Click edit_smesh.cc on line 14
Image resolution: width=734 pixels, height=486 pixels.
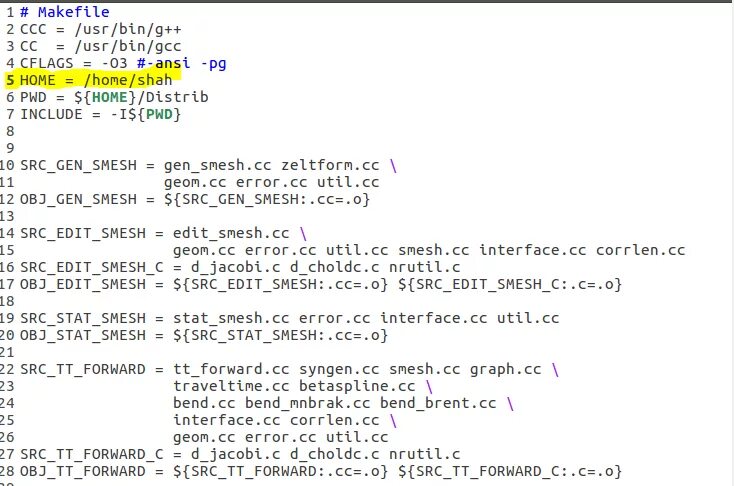(x=231, y=233)
